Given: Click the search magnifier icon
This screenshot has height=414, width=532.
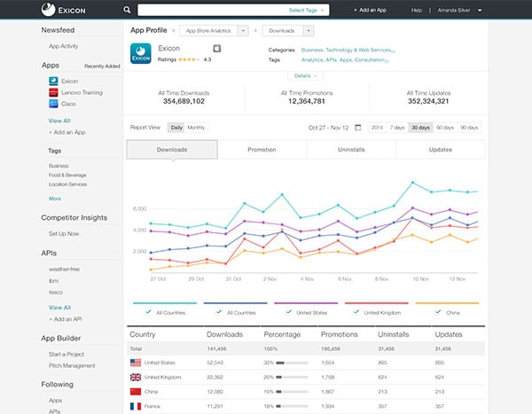Looking at the screenshot, I should (128, 11).
